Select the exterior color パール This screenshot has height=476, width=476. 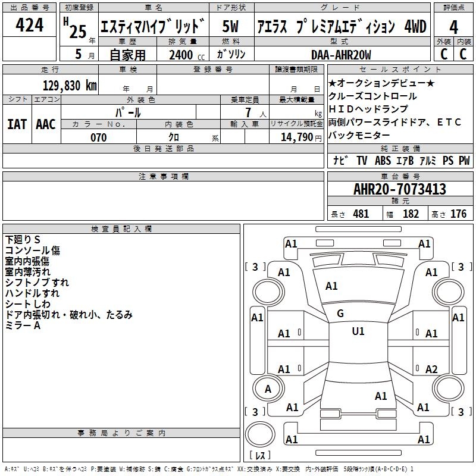pyautogui.click(x=128, y=113)
